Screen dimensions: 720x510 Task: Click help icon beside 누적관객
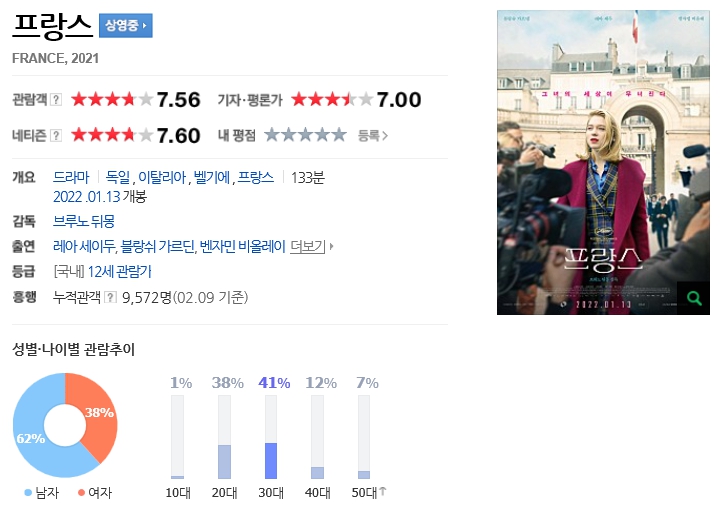pyautogui.click(x=110, y=297)
